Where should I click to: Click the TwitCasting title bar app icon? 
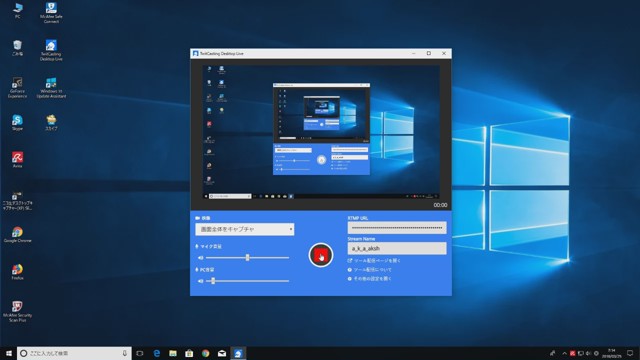click(196, 53)
